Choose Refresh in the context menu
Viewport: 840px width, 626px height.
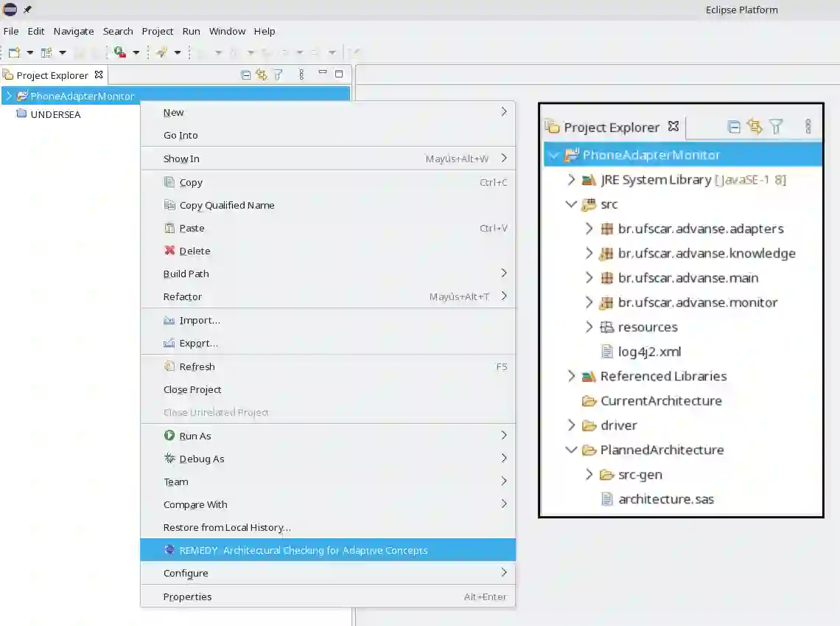(328, 366)
